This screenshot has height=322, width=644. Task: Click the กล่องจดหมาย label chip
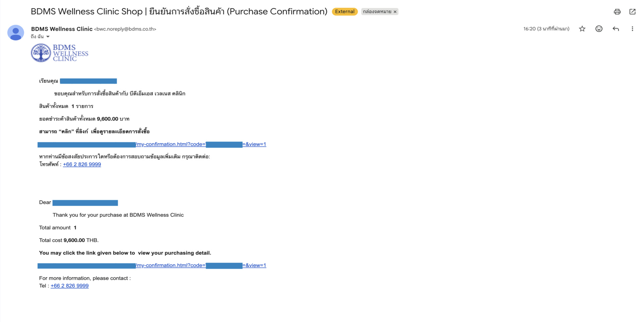click(377, 12)
